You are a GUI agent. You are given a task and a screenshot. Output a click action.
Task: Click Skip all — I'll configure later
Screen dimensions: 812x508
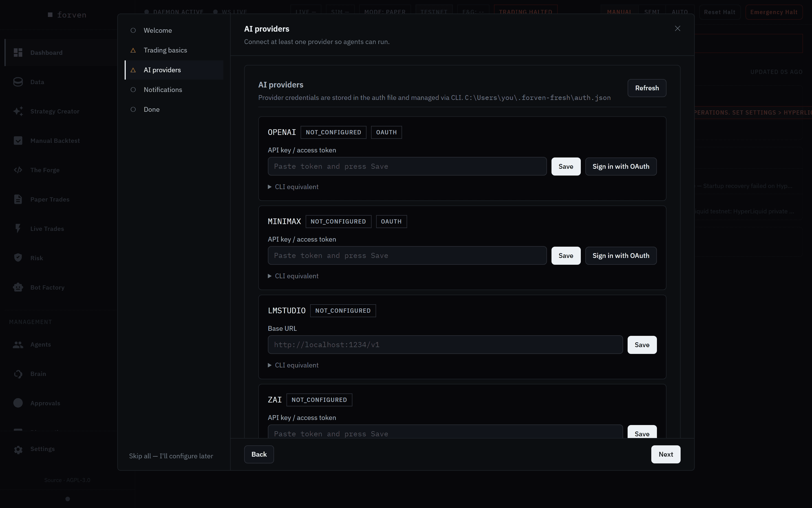coord(171,456)
